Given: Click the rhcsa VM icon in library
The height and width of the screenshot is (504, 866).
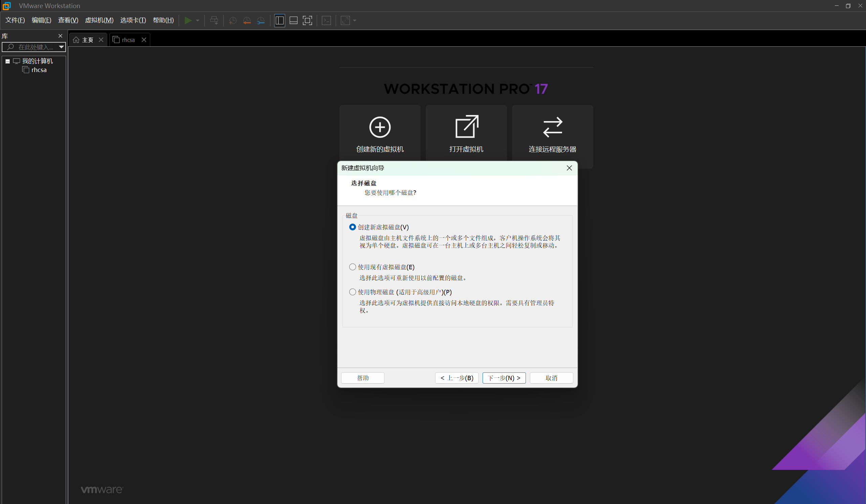Looking at the screenshot, I should pos(26,70).
